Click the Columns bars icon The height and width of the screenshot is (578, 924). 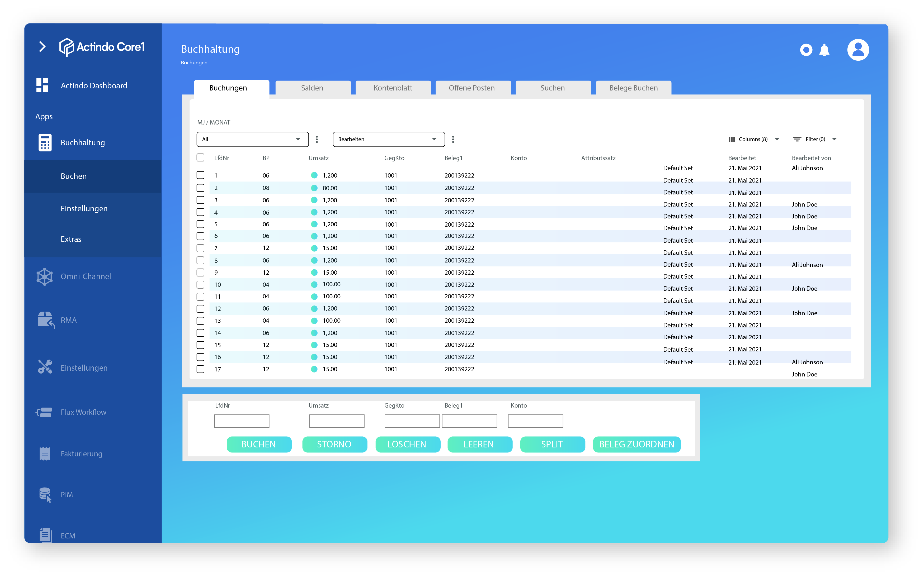click(x=732, y=139)
